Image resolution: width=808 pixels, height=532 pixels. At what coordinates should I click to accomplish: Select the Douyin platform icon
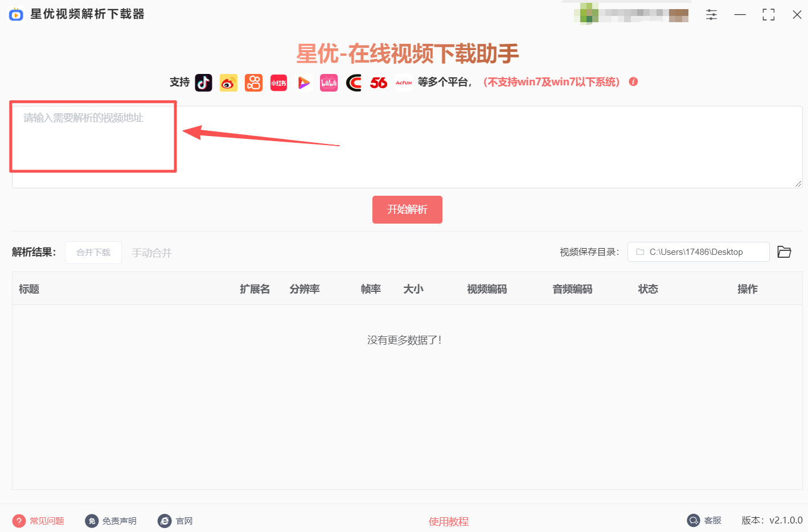203,83
